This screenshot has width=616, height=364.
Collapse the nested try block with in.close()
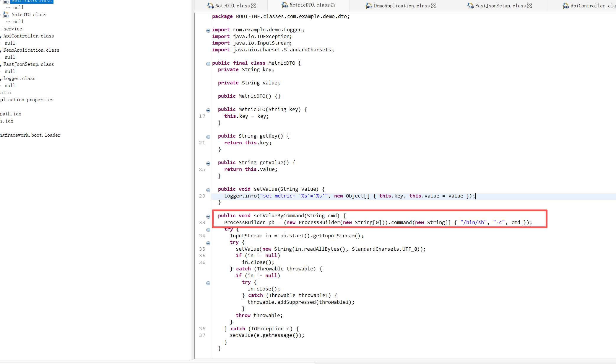208,283
